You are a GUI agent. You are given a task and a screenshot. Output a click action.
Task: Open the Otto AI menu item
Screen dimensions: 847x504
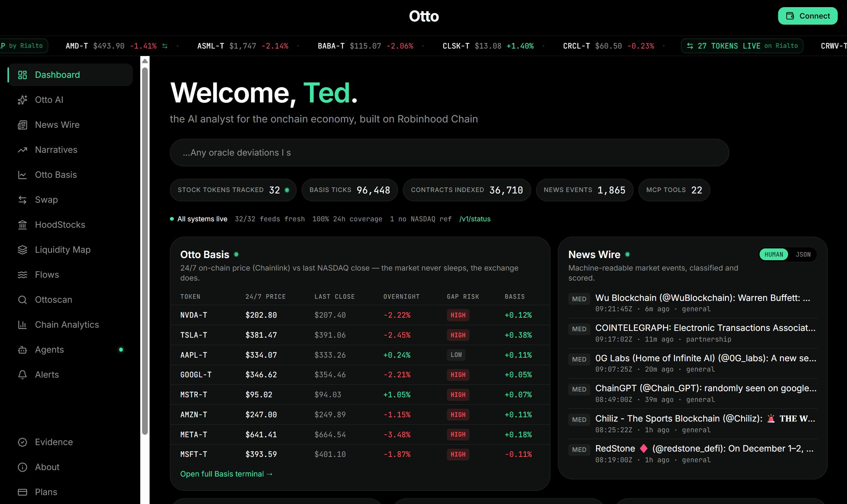pyautogui.click(x=70, y=100)
